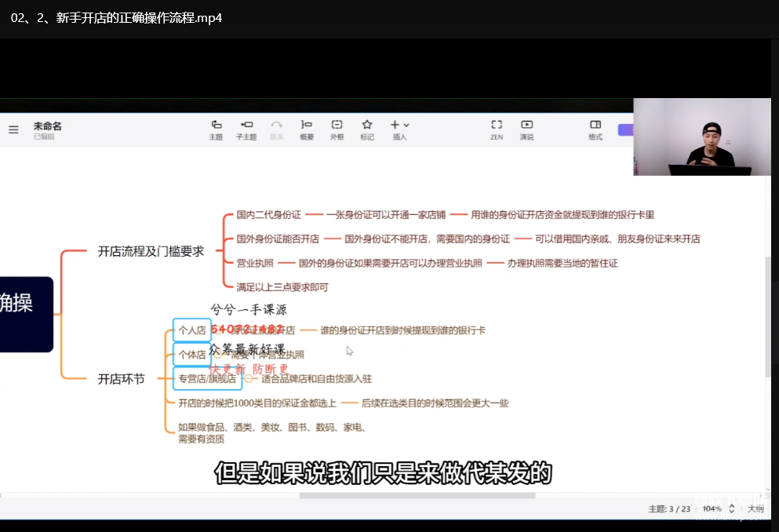Switch to 大纲 outline view
Image resolution: width=779 pixels, height=532 pixels.
(755, 508)
